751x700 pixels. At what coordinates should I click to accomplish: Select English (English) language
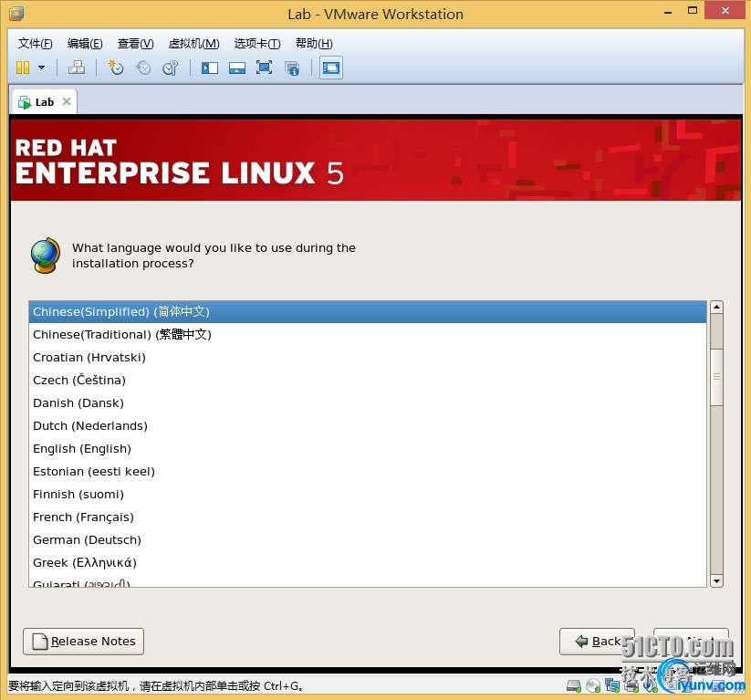pyautogui.click(x=368, y=449)
